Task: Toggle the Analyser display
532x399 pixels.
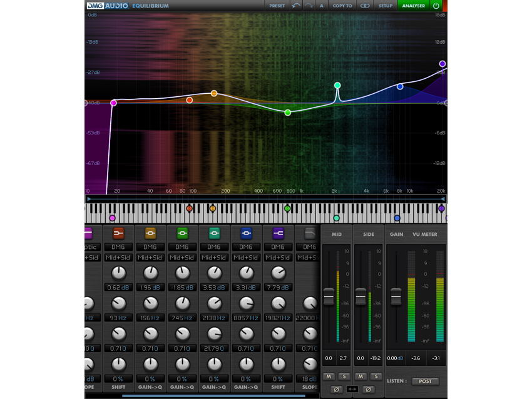Action: pos(413,6)
